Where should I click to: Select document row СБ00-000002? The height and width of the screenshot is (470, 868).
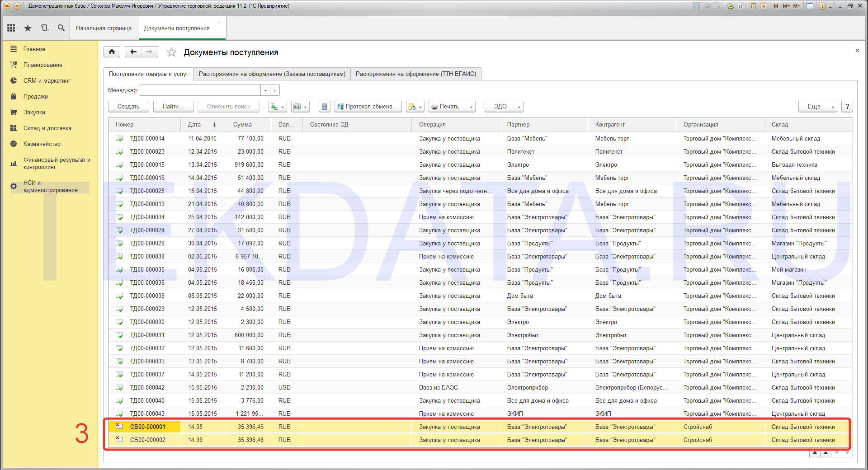(148, 440)
